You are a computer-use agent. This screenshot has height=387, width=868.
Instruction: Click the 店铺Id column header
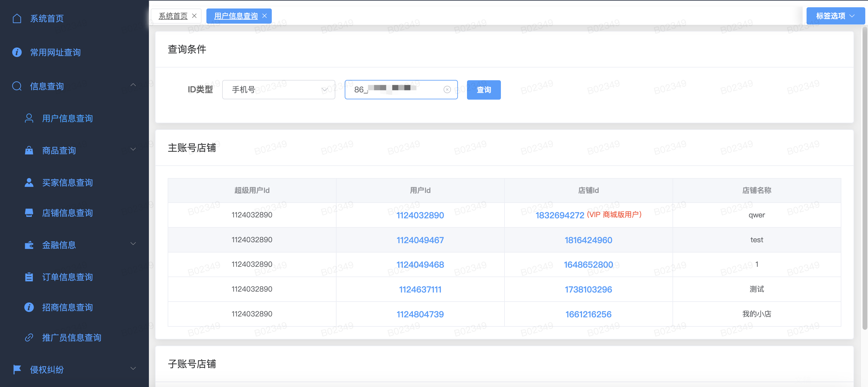588,190
